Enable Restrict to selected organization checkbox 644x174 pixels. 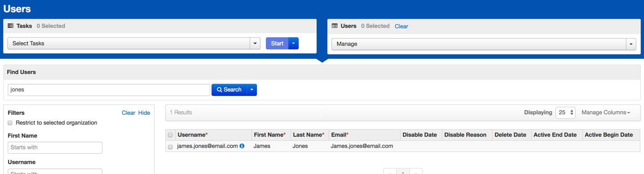tap(10, 123)
